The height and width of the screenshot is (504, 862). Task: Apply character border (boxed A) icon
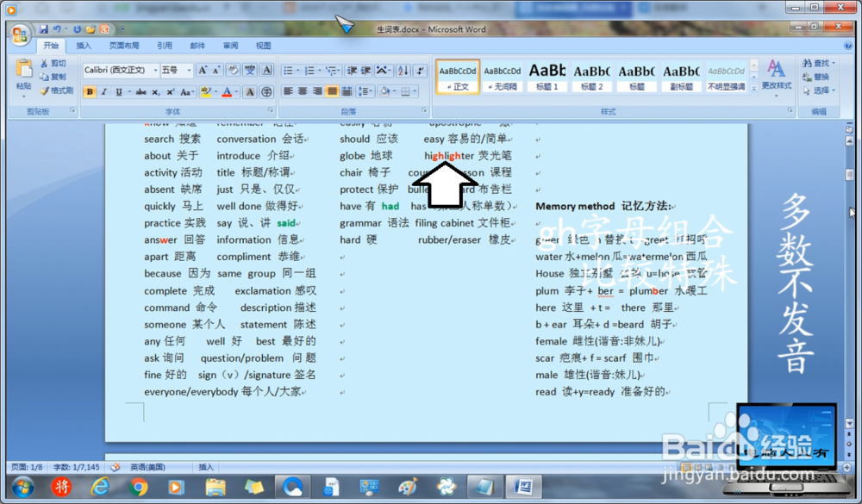(266, 70)
